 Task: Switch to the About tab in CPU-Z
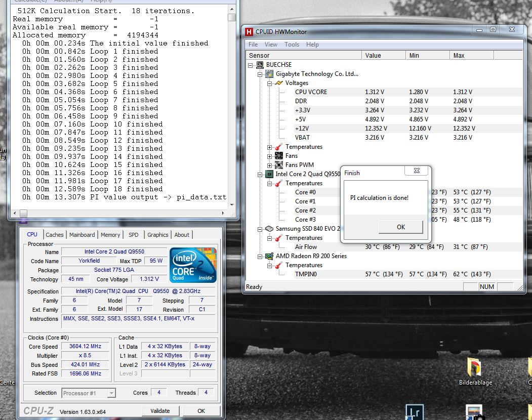click(x=182, y=235)
